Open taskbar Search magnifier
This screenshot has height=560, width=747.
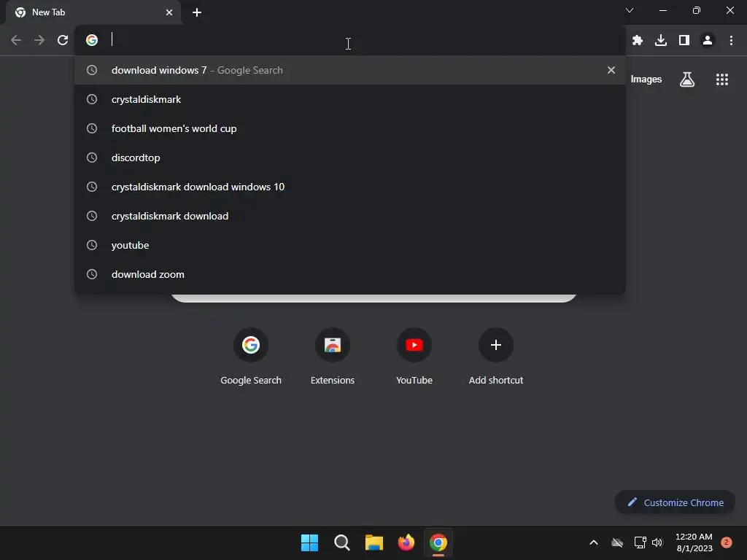[x=341, y=542]
